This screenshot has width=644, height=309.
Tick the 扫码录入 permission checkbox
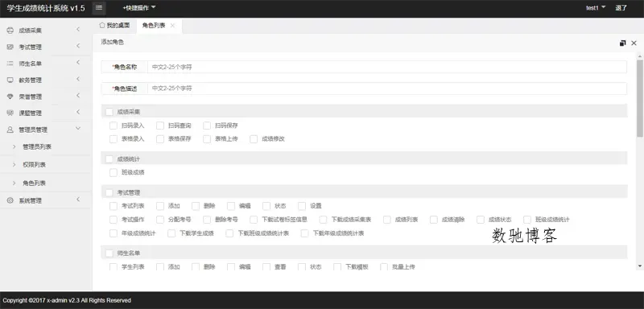pyautogui.click(x=114, y=126)
